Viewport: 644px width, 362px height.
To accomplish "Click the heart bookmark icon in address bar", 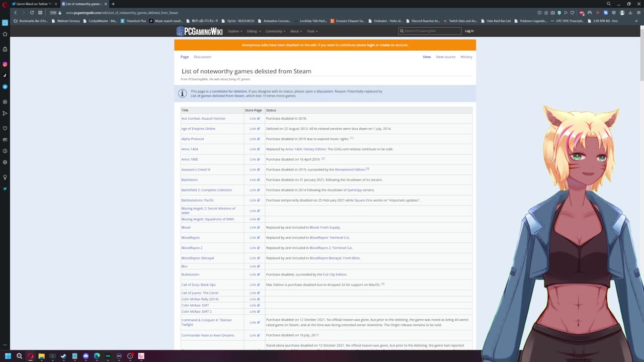I will [x=572, y=13].
